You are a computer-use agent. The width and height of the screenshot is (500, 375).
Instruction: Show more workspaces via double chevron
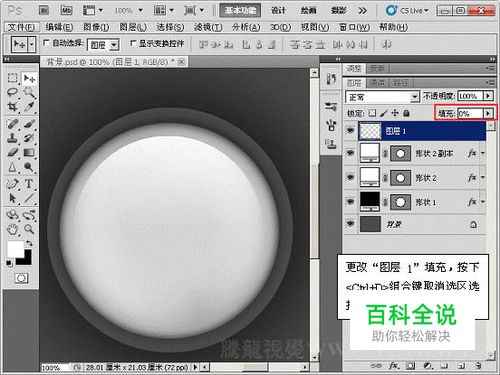[x=362, y=11]
